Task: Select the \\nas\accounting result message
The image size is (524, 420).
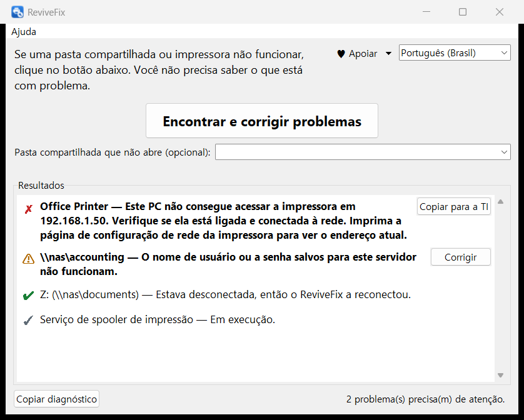Action: point(228,264)
